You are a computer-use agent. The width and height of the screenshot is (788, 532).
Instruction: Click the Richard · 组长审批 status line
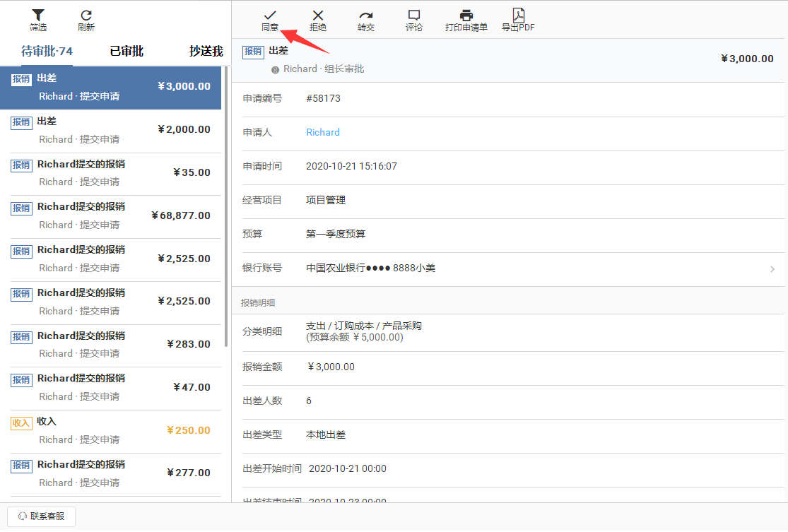(x=324, y=69)
